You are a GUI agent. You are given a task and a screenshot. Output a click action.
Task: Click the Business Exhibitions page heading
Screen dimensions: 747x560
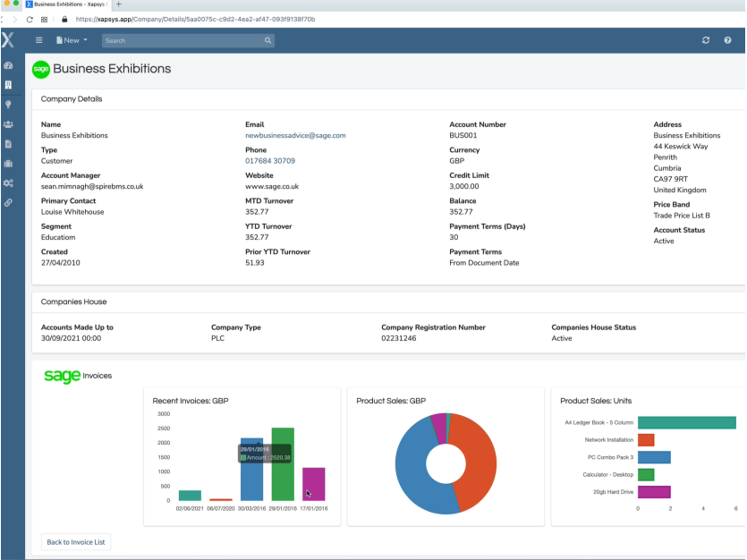pyautogui.click(x=112, y=69)
